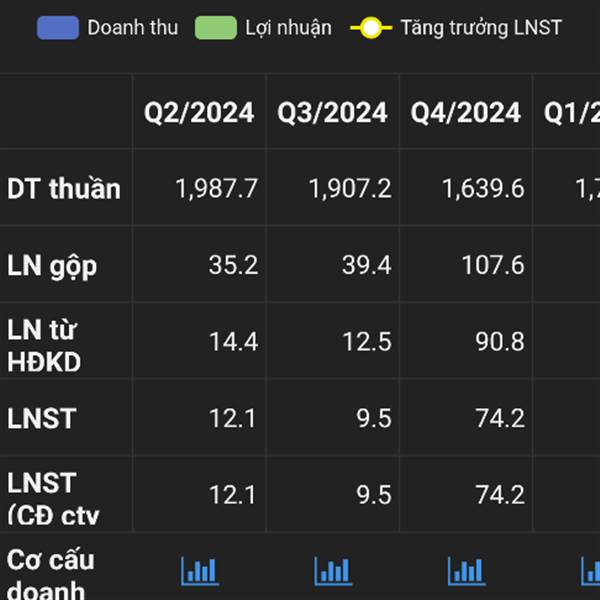Open revenue structure chart icon for Q2/2024
This screenshot has width=600, height=600.
pyautogui.click(x=200, y=571)
